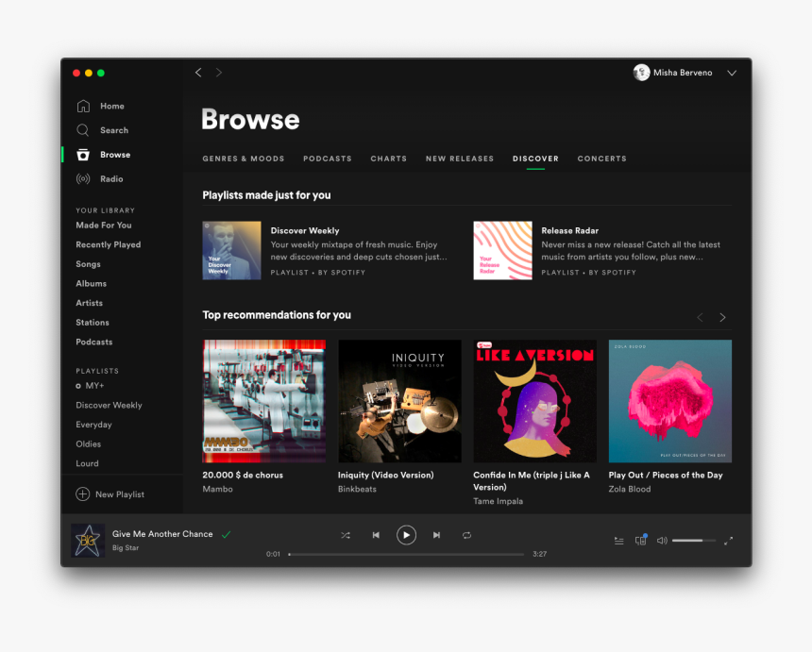
Task: Click the Browse icon in sidebar
Action: point(83,154)
